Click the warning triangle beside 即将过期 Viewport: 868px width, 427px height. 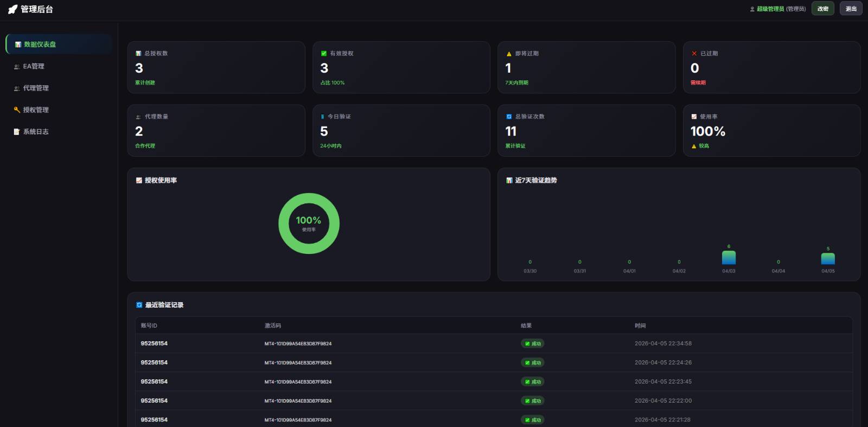coord(509,54)
